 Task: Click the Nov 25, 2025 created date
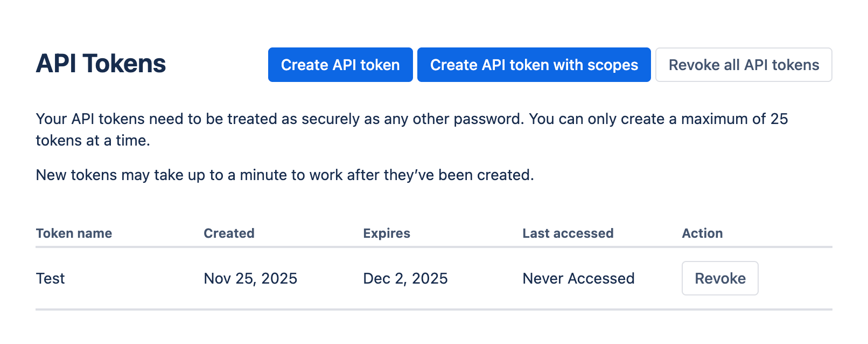(250, 278)
